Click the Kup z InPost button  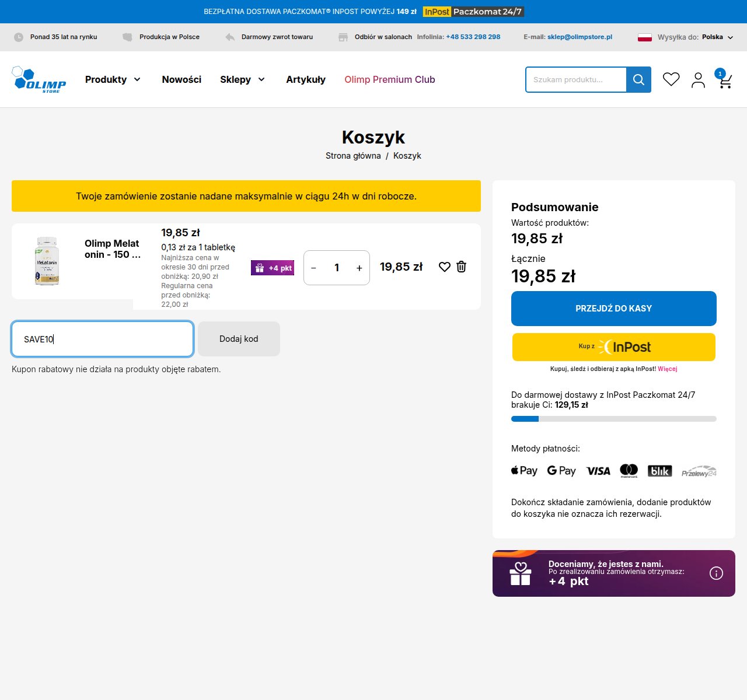614,347
